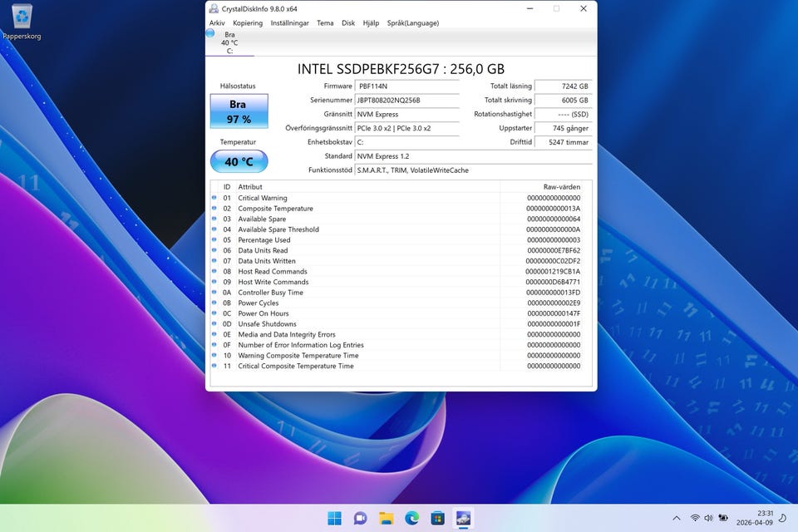Viewport: 798px width, 532px height.
Task: Expand the hidden system tray icons chevron
Action: (x=676, y=518)
